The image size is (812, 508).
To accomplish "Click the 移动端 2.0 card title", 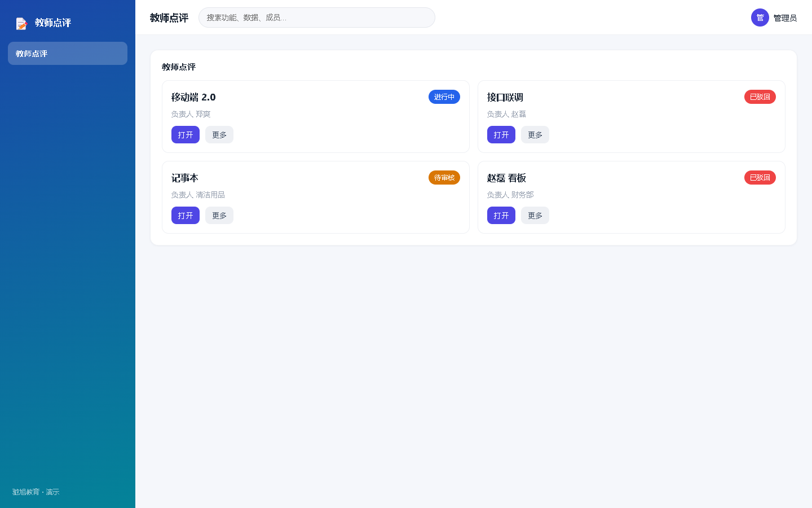I will point(193,97).
